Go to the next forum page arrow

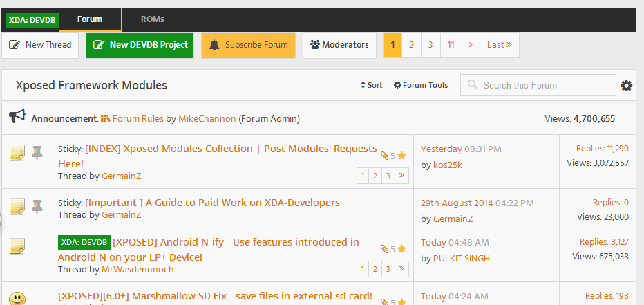pos(471,45)
